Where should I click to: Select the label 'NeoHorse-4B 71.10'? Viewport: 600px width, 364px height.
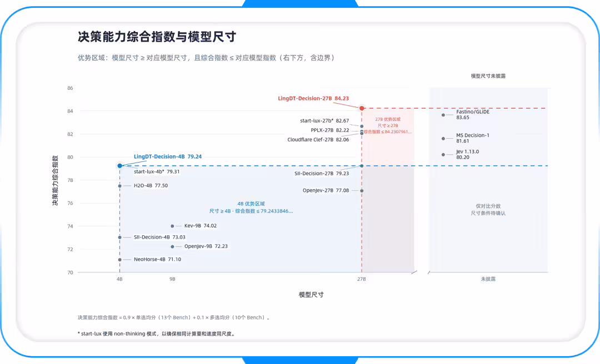tap(157, 259)
